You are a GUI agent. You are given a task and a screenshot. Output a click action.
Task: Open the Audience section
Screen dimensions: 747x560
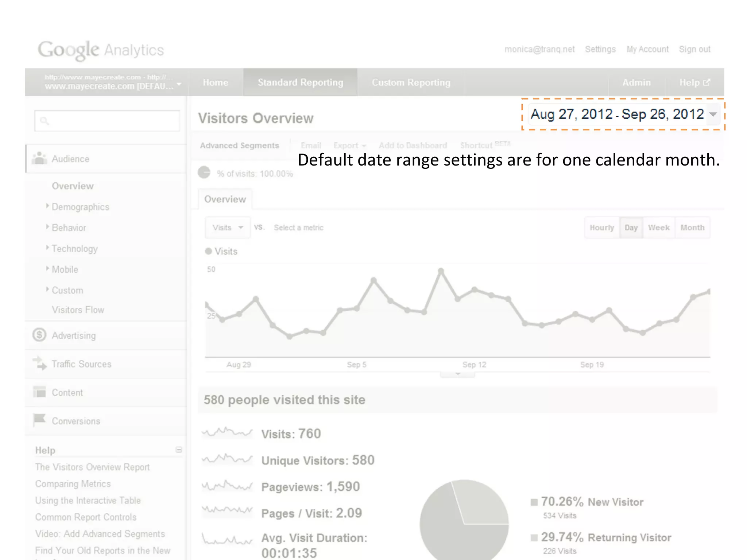106,159
